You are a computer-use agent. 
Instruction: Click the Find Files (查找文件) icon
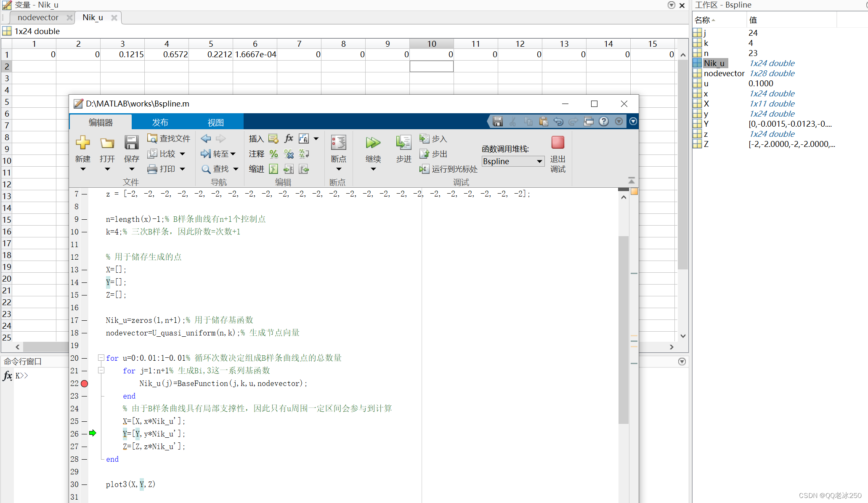click(x=152, y=138)
